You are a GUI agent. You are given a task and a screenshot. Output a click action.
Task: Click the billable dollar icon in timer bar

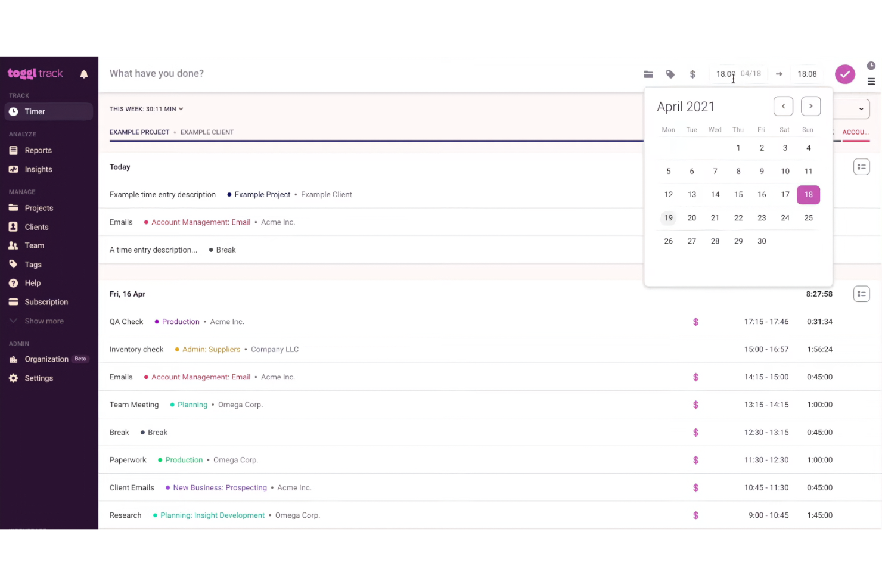[x=692, y=74]
